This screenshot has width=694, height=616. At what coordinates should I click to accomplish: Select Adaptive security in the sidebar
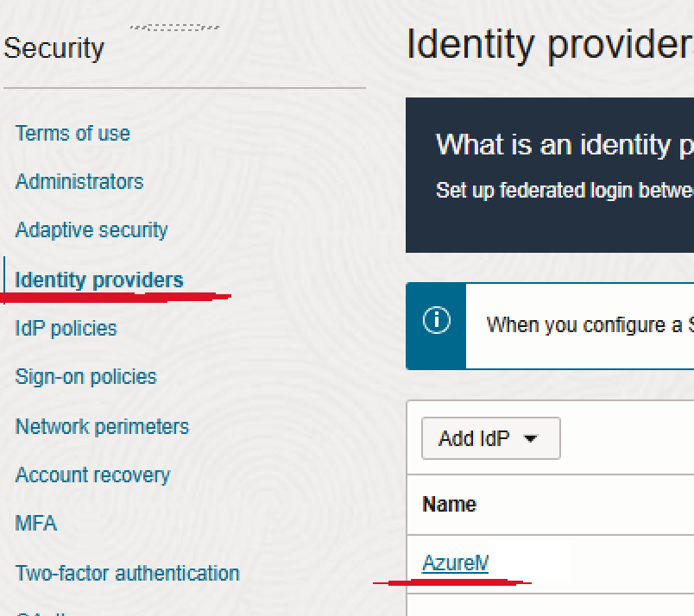click(x=91, y=230)
